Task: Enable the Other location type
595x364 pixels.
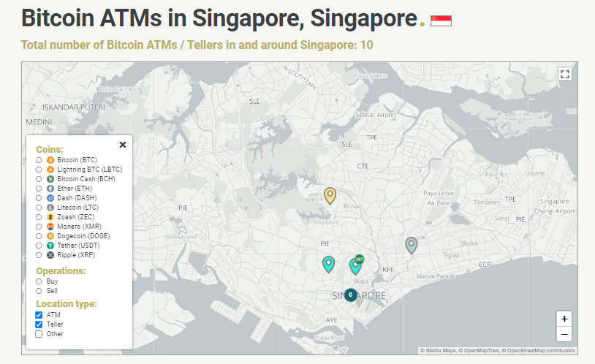Action: 39,334
